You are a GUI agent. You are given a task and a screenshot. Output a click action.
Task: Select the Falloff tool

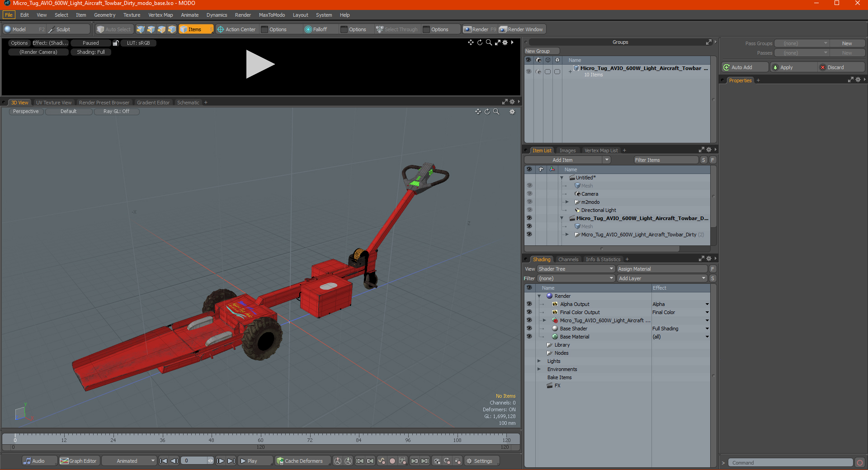[320, 29]
